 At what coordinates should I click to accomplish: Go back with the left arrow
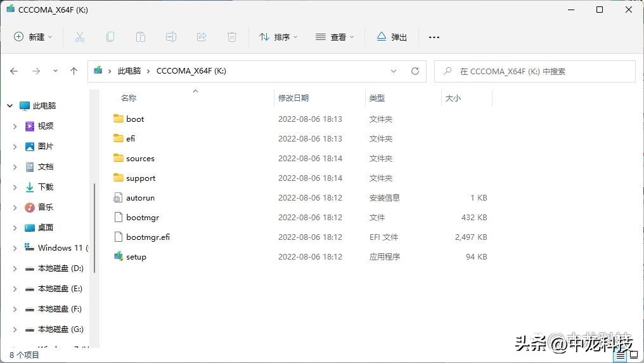pos(14,71)
